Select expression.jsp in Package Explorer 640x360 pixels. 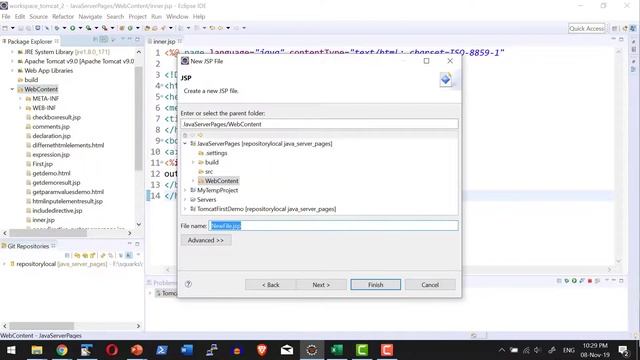pyautogui.click(x=48, y=155)
